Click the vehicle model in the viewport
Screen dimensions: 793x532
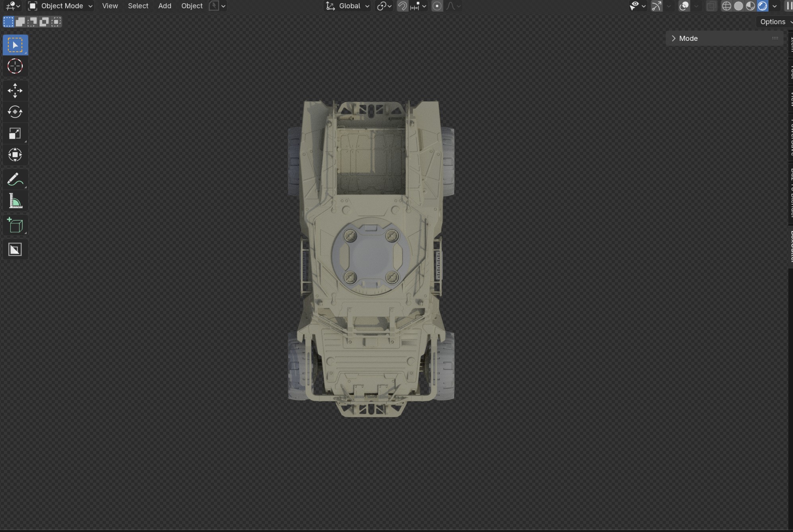pyautogui.click(x=371, y=258)
